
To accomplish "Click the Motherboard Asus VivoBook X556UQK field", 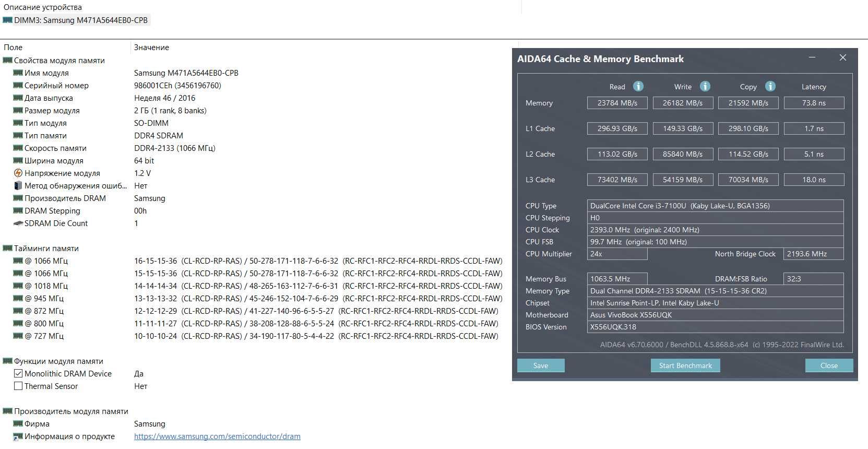I will (716, 315).
